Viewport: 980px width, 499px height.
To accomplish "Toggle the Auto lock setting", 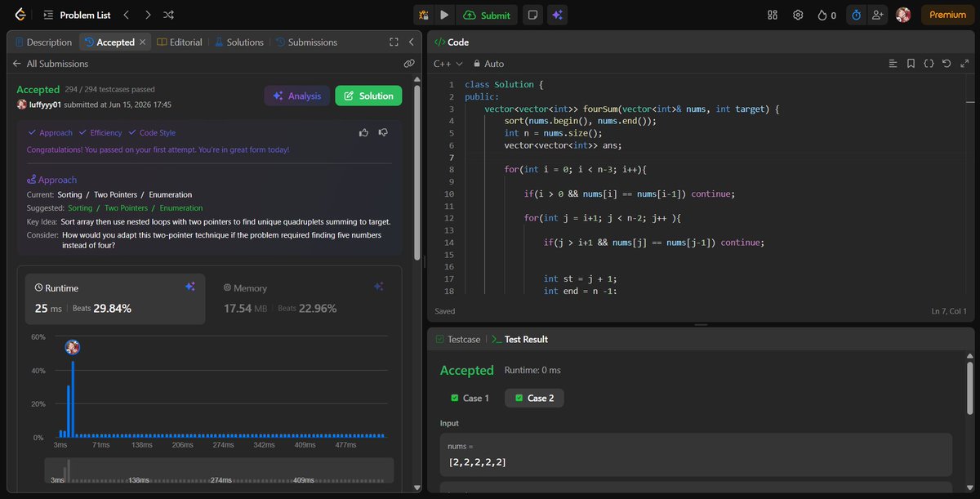I will click(x=488, y=64).
